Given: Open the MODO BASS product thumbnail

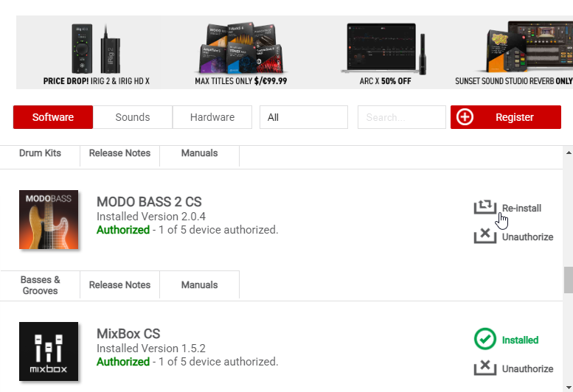Looking at the screenshot, I should tap(49, 220).
